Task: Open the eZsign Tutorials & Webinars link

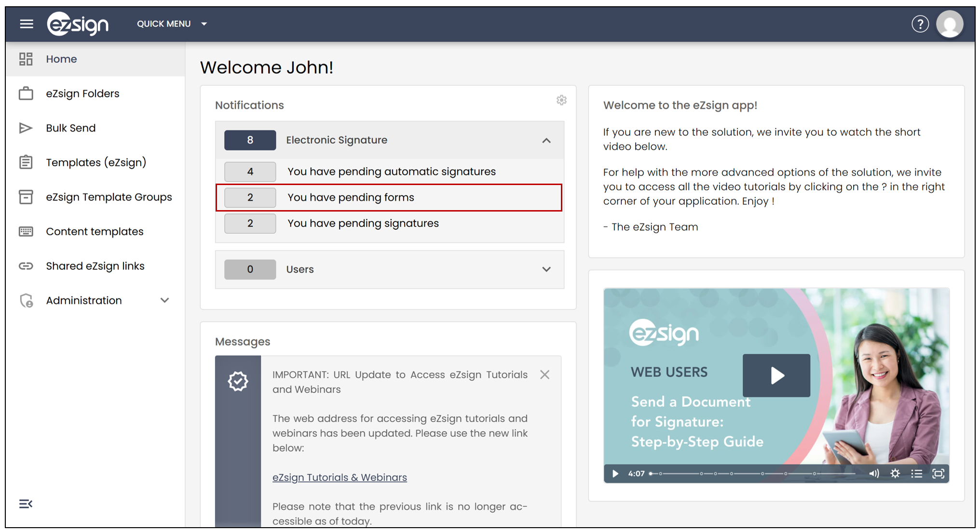Action: (340, 478)
